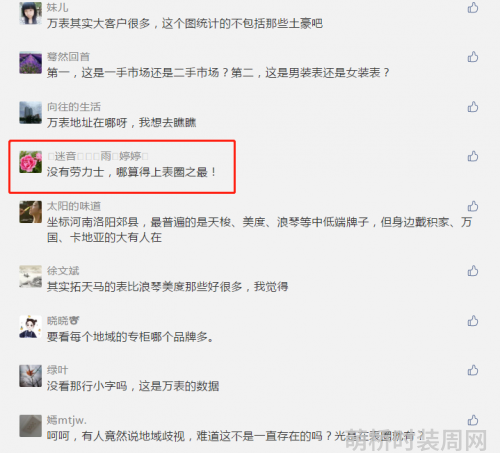Like the comment about 劳力士
This screenshot has height=453, width=500.
473,156
